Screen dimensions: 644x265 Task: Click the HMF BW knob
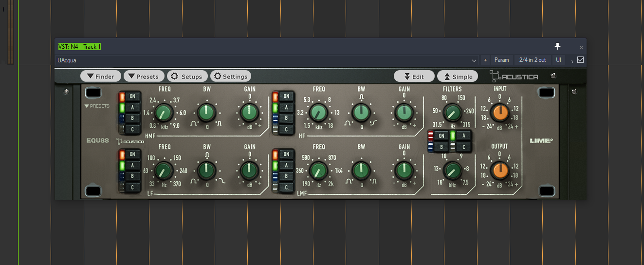click(207, 113)
